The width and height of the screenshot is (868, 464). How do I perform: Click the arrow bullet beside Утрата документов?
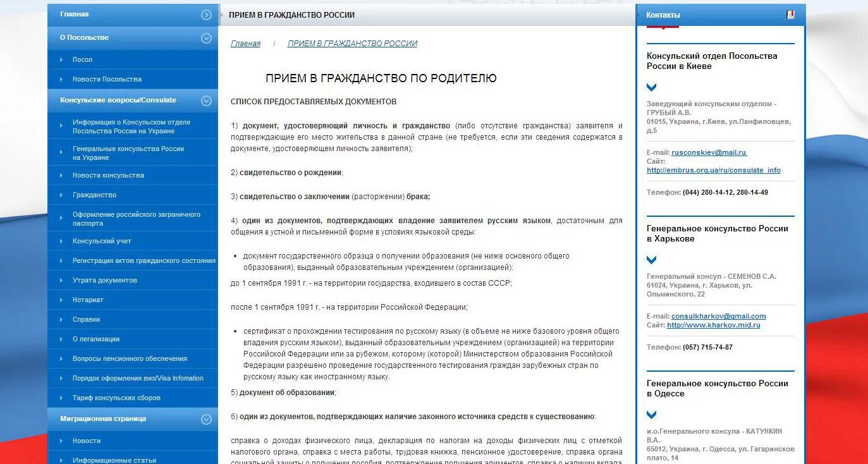[x=61, y=280]
